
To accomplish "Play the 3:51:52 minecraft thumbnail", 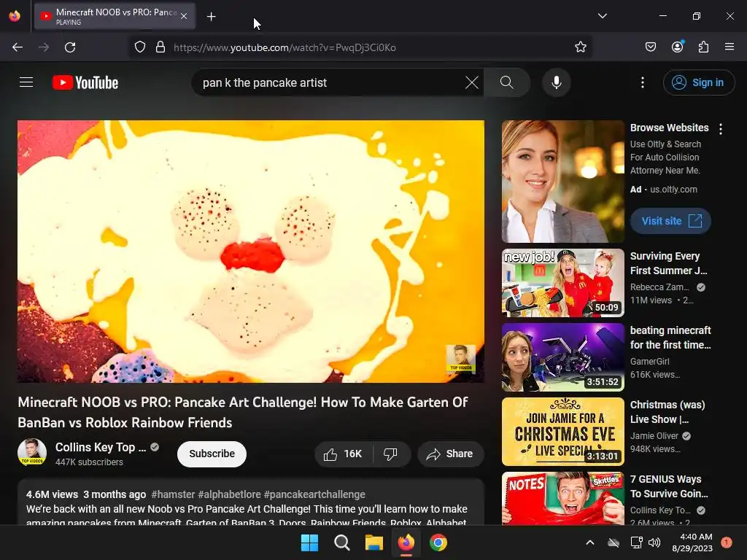I will point(562,357).
